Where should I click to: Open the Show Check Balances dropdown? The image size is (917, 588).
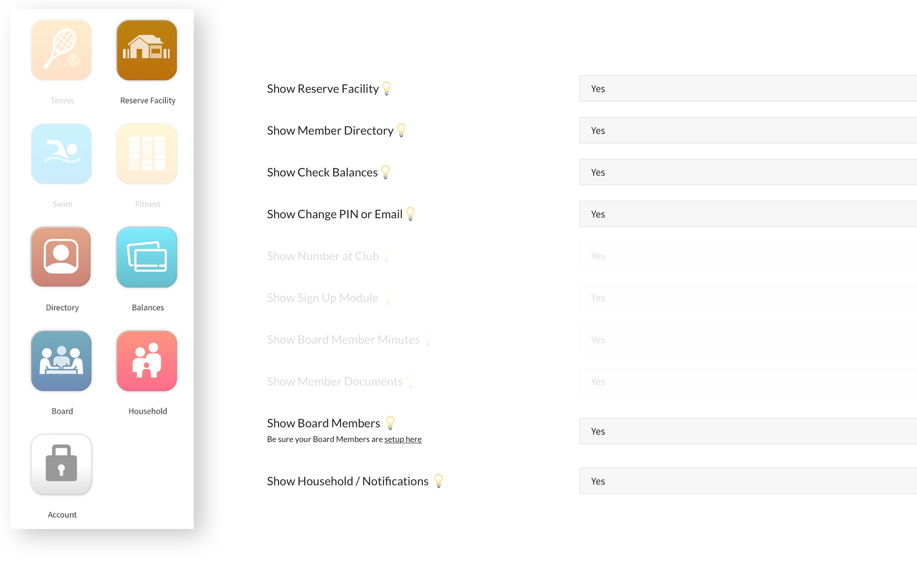748,172
